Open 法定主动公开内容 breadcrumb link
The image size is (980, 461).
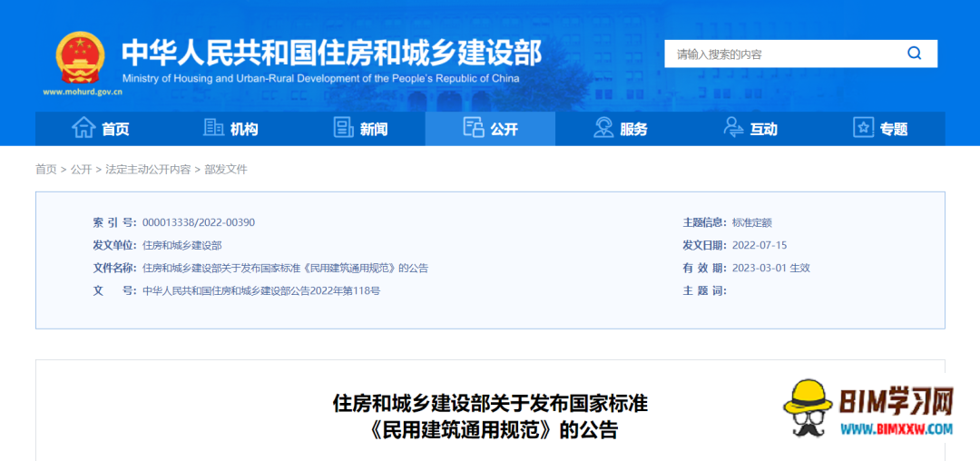[x=148, y=170]
